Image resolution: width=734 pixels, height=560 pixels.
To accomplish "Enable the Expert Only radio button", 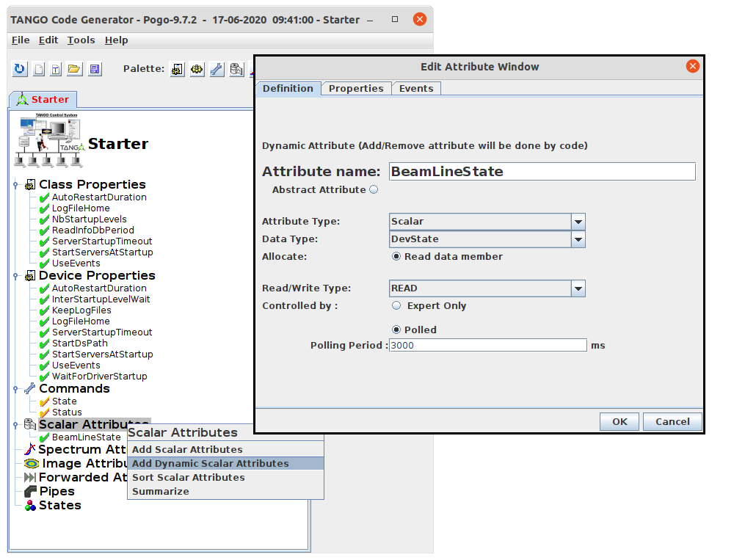I will [396, 306].
